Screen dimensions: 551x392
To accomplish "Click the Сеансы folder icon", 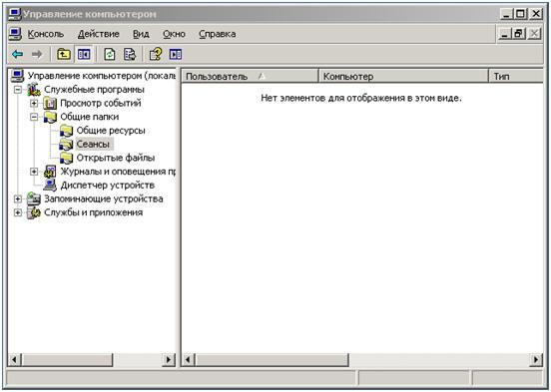I will pyautogui.click(x=66, y=144).
